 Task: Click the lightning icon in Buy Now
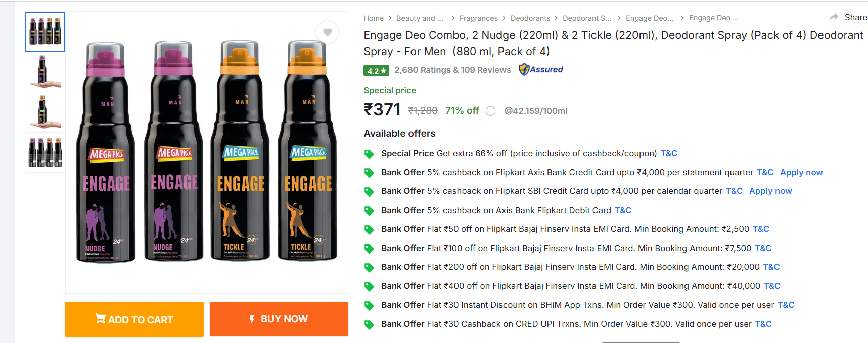[252, 319]
